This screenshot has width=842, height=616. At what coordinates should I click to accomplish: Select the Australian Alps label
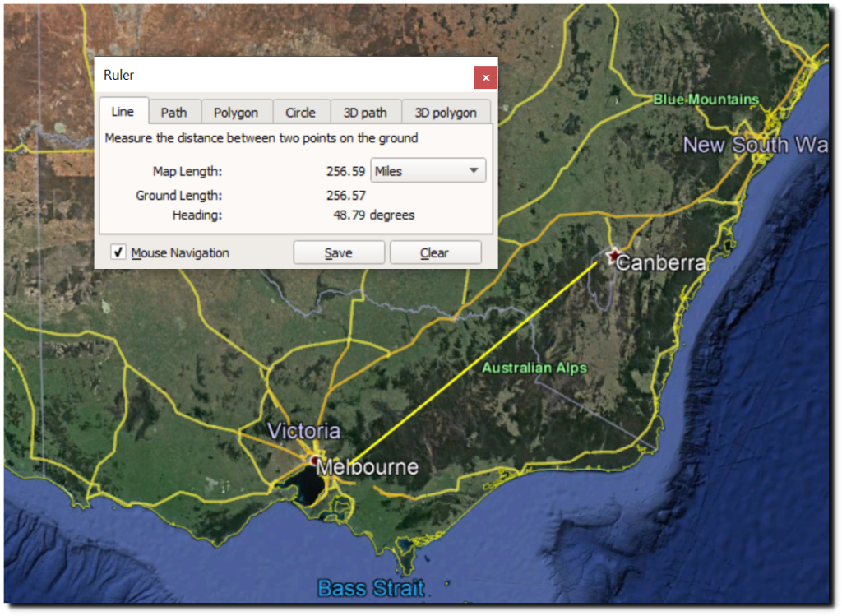pyautogui.click(x=534, y=368)
